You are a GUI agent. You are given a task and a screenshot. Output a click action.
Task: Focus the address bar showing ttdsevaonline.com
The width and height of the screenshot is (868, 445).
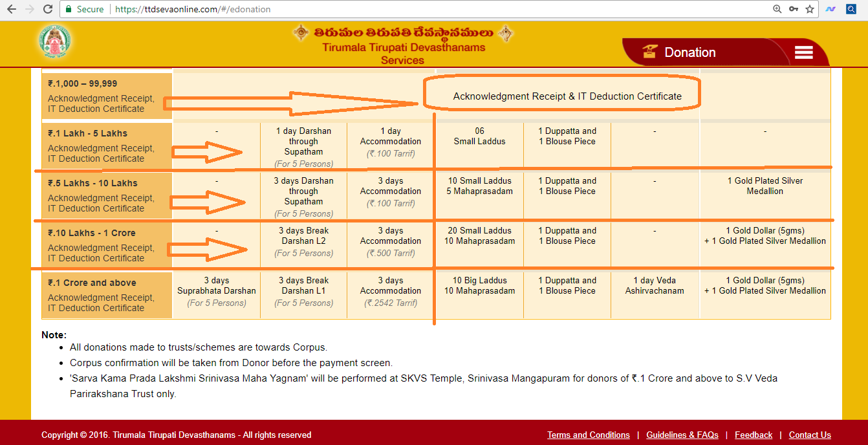point(440,10)
